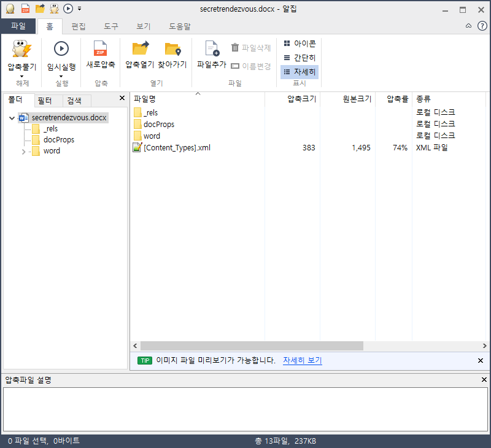
Task: Sort by 파일명 column header
Action: click(198, 99)
